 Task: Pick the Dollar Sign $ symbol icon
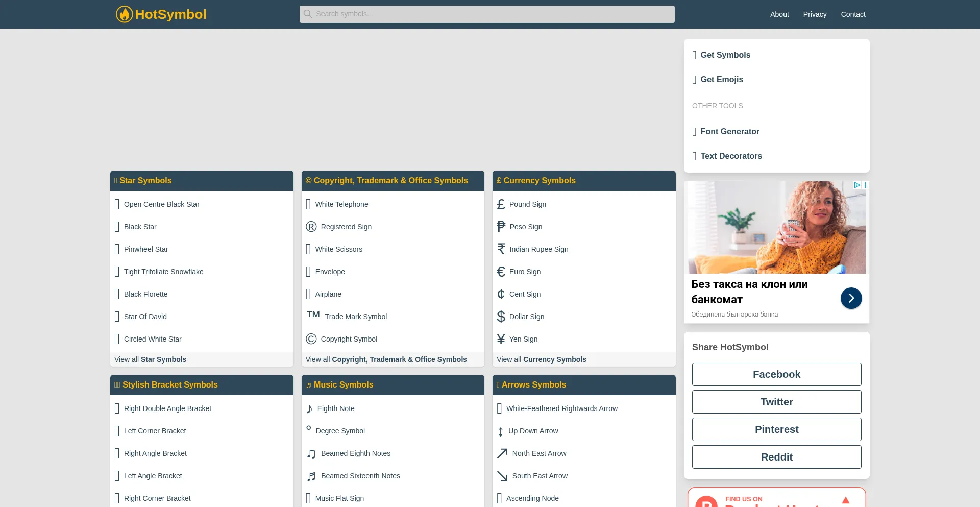[x=501, y=317]
